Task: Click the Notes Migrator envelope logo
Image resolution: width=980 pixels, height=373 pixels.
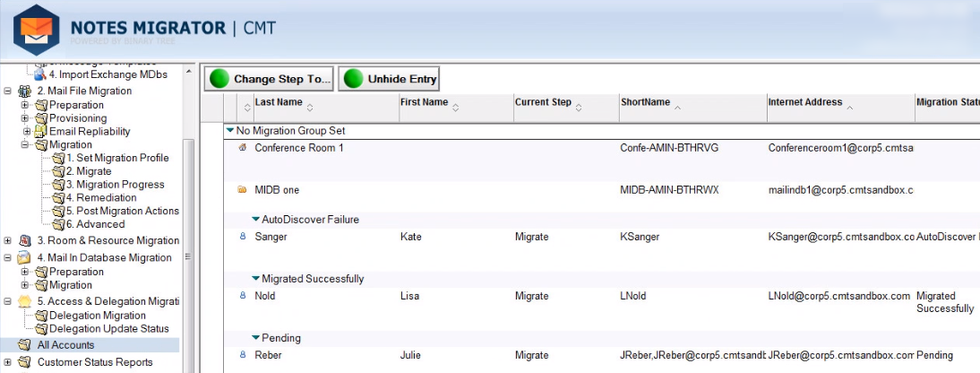Action: coord(36,30)
